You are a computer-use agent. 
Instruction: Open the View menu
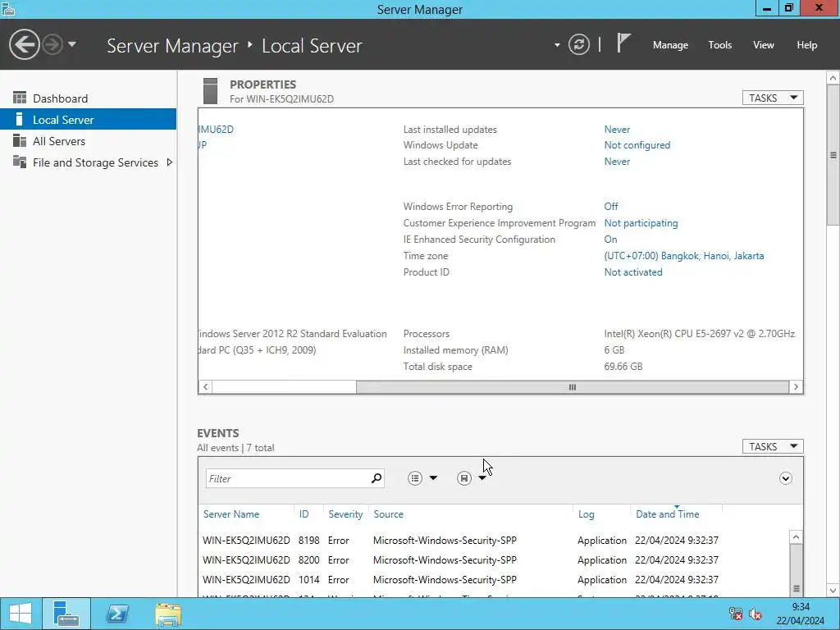pos(763,45)
